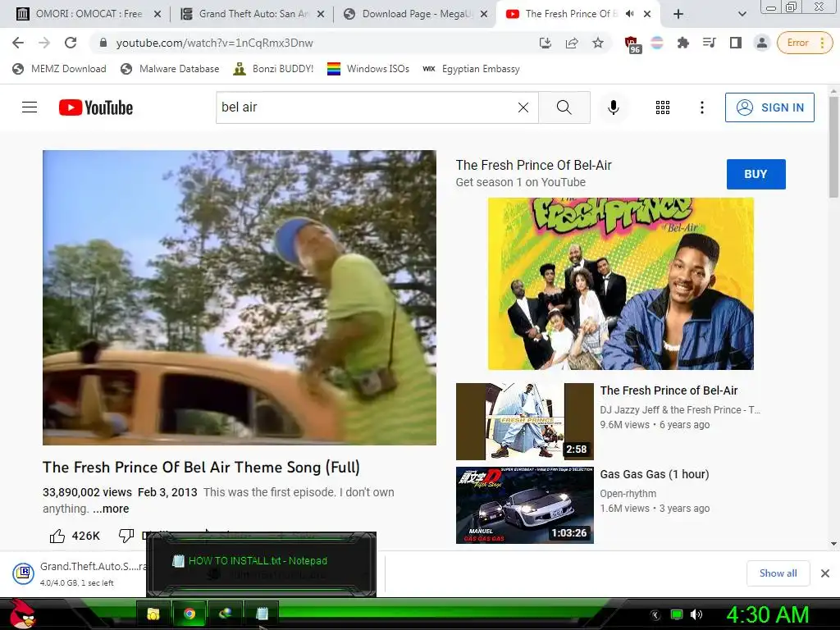This screenshot has height=630, width=840.
Task: Open the media control playlist icon
Action: 710,43
